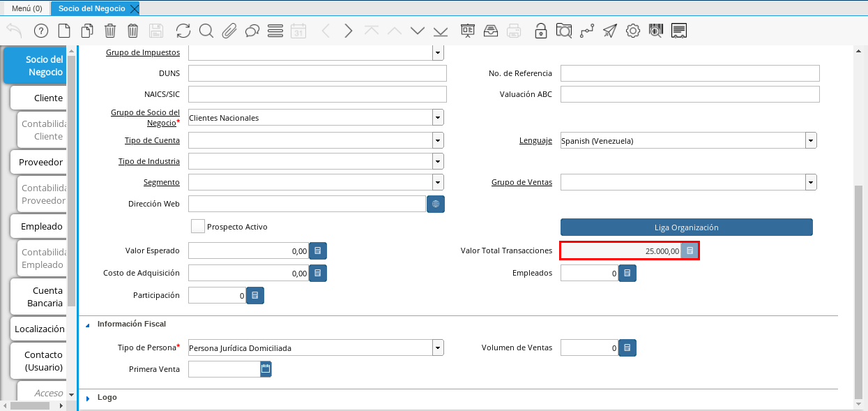Click the paperclip attachment icon
Viewport: 868px width, 411px height.
coord(229,31)
